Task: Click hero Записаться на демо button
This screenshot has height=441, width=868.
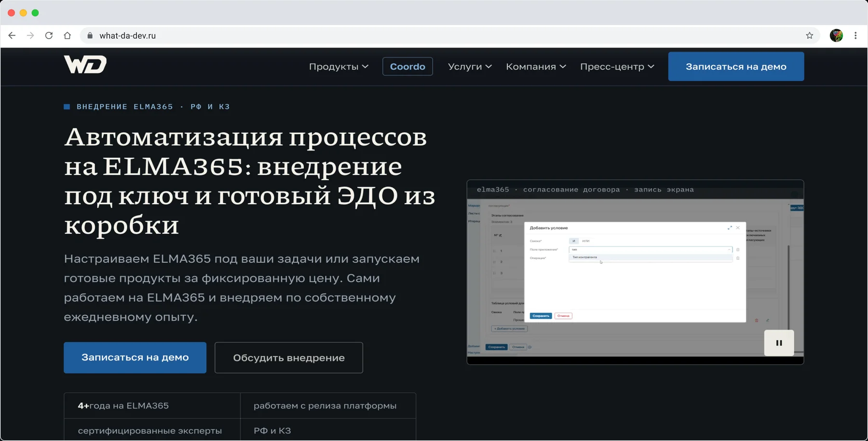Action: pyautogui.click(x=135, y=358)
